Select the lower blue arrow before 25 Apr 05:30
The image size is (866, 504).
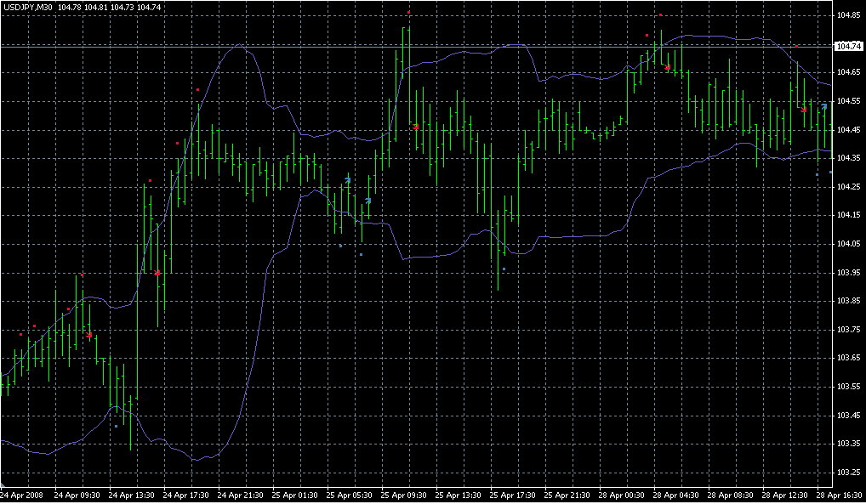click(368, 201)
